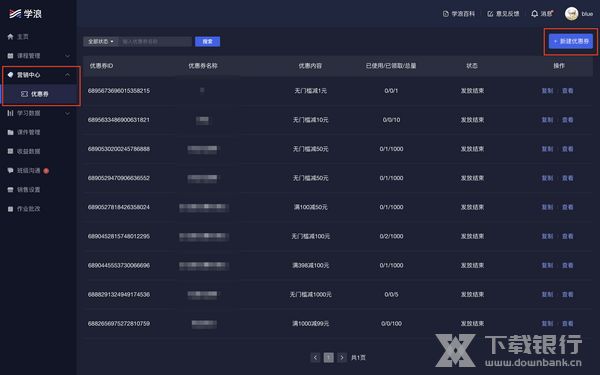This screenshot has width=600, height=375.
Task: Expand the 学习数据 chevron
Action: click(67, 113)
